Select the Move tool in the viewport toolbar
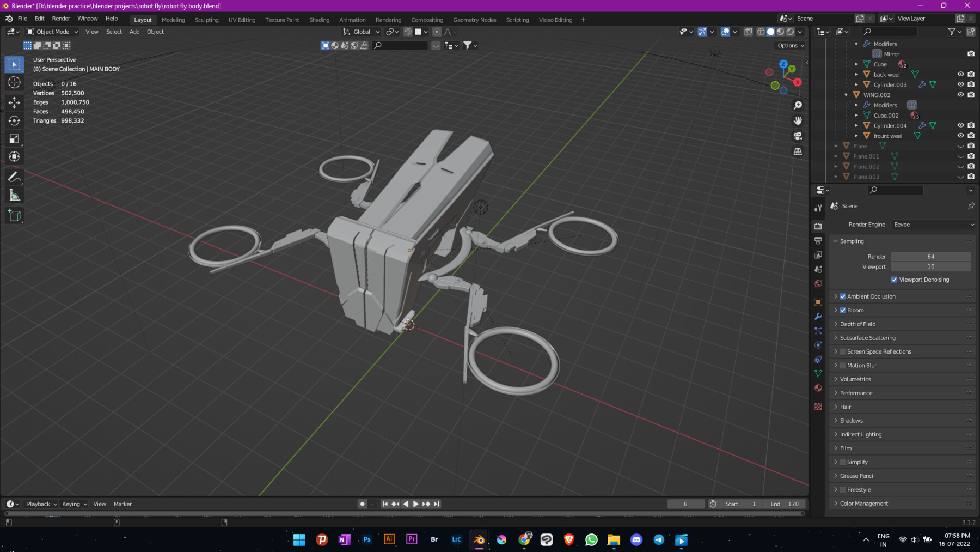 14,102
